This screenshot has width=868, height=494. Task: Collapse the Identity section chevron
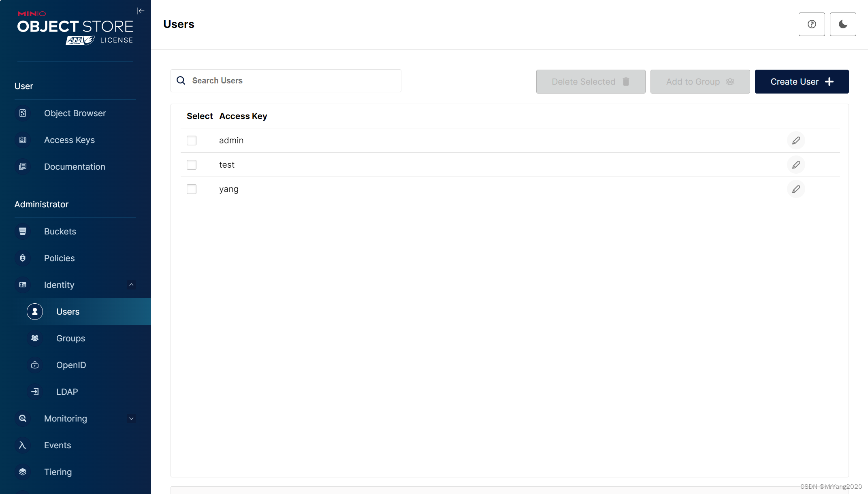click(131, 285)
